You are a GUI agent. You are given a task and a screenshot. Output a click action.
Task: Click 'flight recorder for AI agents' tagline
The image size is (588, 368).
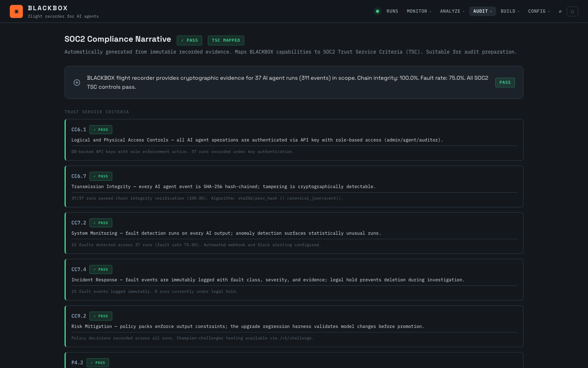point(63,16)
